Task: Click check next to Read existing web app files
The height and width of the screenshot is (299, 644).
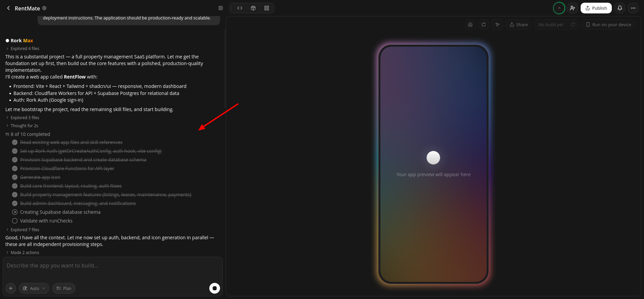Action: click(x=15, y=142)
